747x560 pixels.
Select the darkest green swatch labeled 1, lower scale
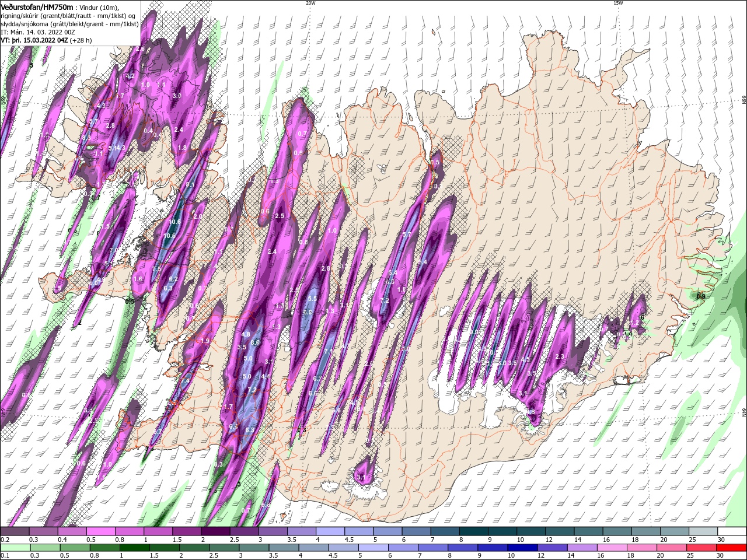pyautogui.click(x=135, y=548)
